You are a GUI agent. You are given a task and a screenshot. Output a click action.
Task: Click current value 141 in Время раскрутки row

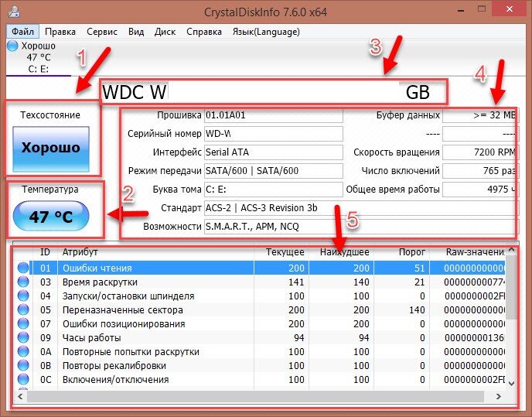[x=296, y=282]
